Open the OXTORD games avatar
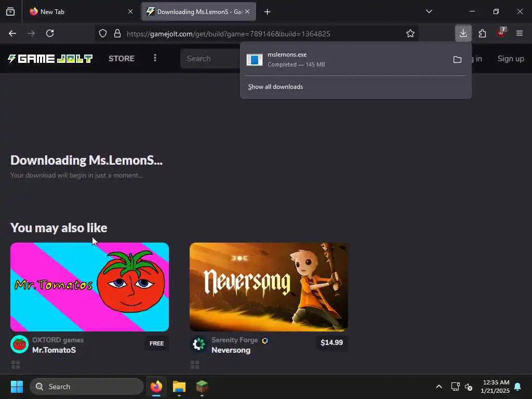 [19, 344]
